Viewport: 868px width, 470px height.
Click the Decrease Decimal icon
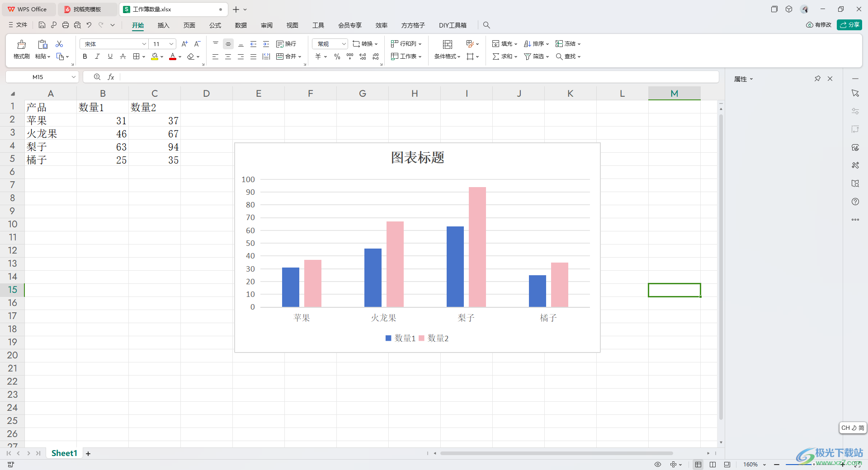(x=375, y=56)
